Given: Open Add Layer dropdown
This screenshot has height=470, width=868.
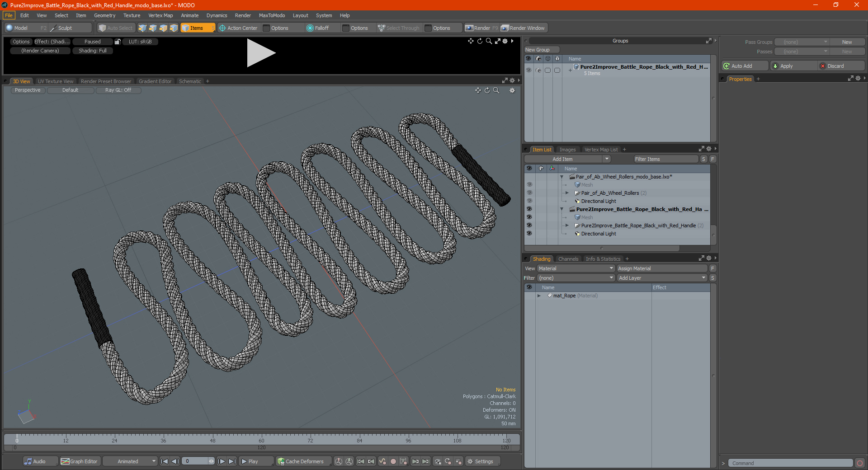Looking at the screenshot, I should point(662,278).
